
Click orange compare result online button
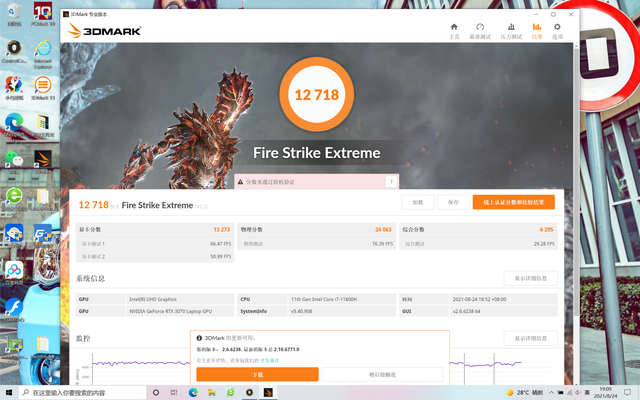tap(513, 202)
